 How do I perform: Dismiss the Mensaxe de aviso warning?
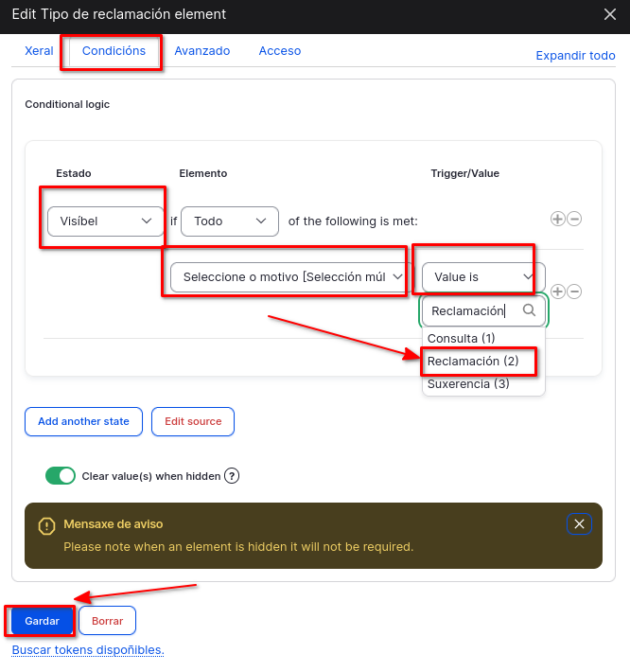tap(580, 523)
